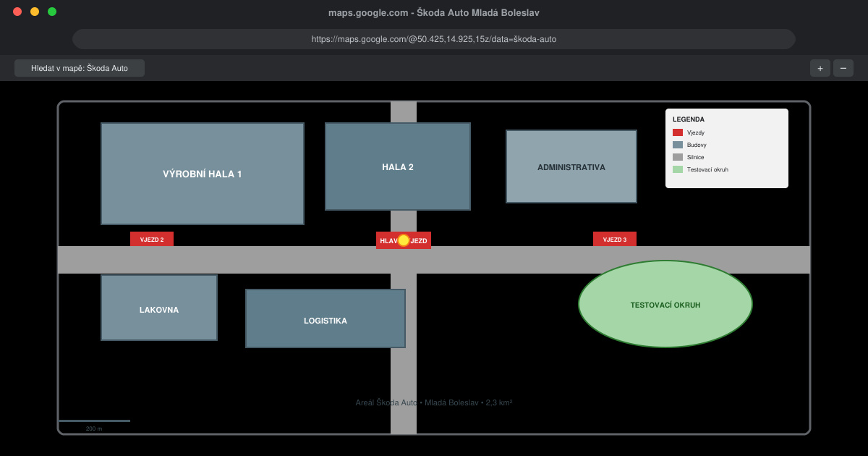Click the 'Areál Škoda Auto • Mladá Boleslav' caption
The height and width of the screenshot is (456, 868).
434,402
